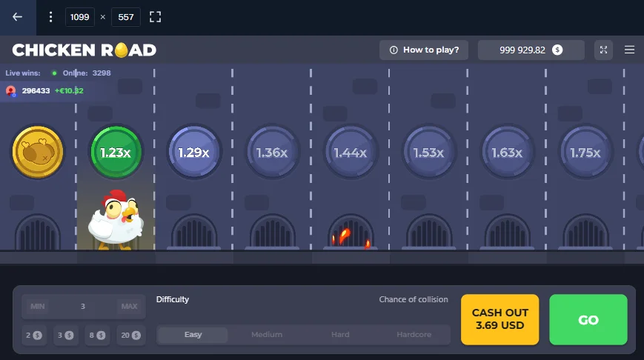The height and width of the screenshot is (360, 644).
Task: Click the sewer grate under 1.75x
Action: [585, 232]
